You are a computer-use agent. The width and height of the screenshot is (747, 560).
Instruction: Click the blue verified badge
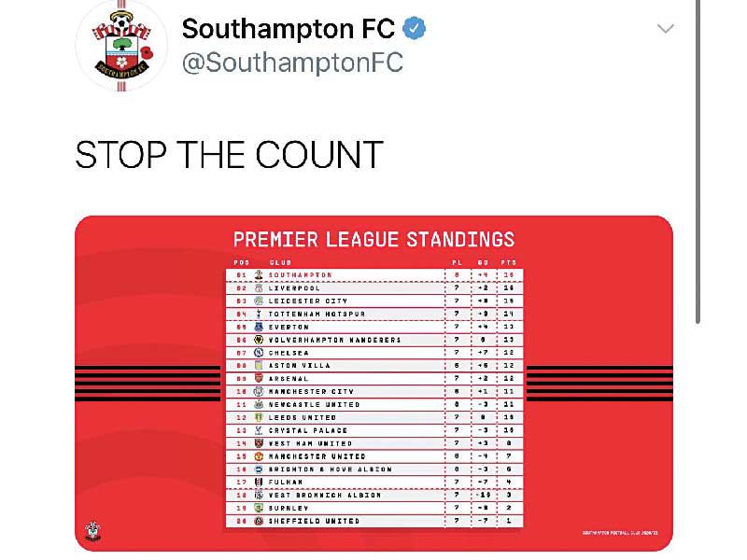(415, 29)
